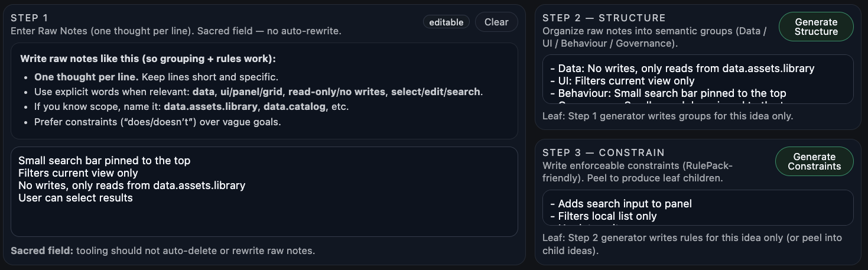Click the 'STEP 3 — CONSTRAIN' heading
868x270 pixels.
coord(603,152)
